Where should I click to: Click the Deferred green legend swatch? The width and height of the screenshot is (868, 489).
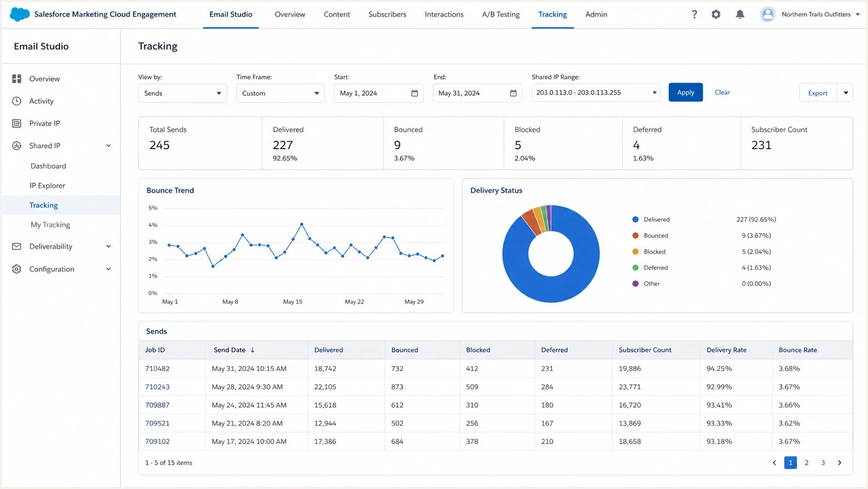click(x=635, y=268)
